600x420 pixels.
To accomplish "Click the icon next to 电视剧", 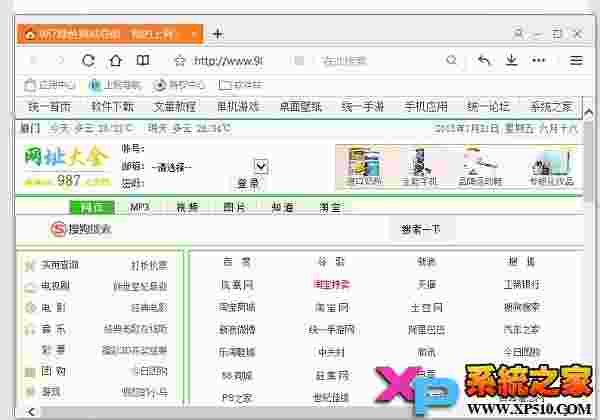I will 30,287.
